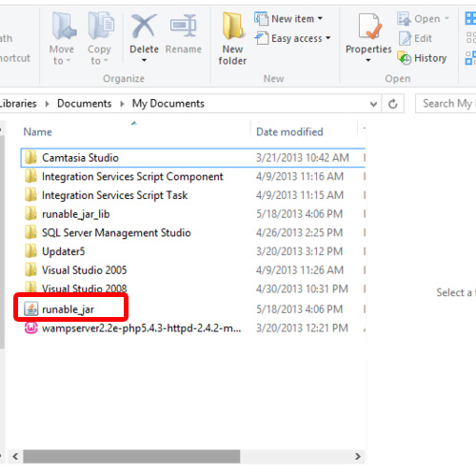Image resolution: width=476 pixels, height=476 pixels.
Task: Open the New item menu
Action: click(x=288, y=19)
